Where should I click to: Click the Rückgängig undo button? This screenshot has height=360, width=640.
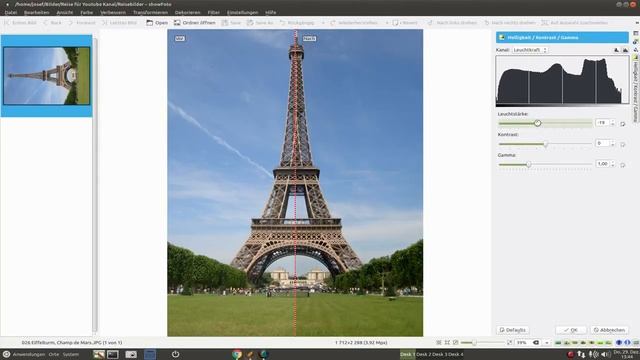297,23
